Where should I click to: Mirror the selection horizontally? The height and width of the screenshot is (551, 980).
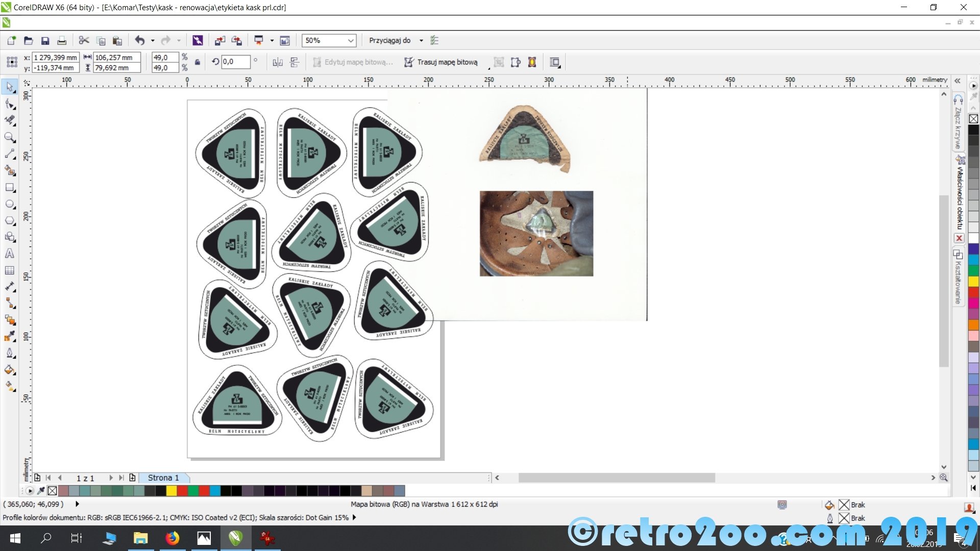[x=278, y=62]
